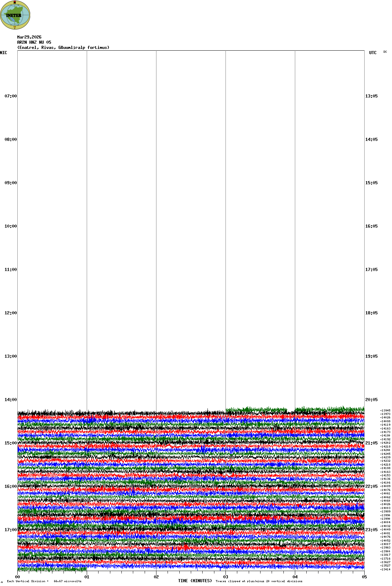This screenshot has height=586, width=392.
Task: Click the Mar29,2026 date text
Action: (29, 37)
